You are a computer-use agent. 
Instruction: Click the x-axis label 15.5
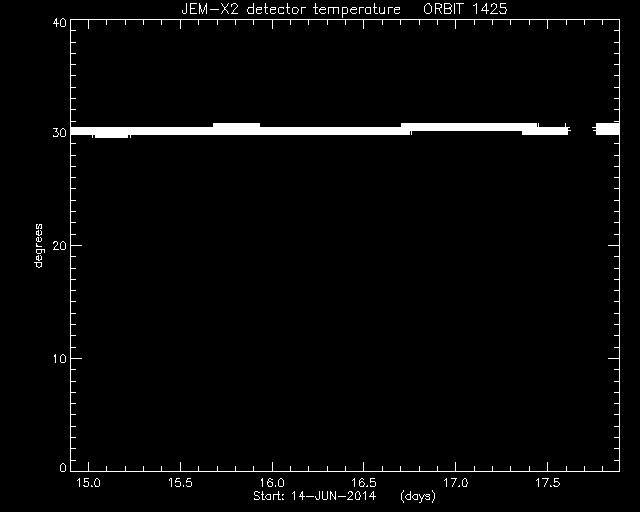click(x=180, y=483)
